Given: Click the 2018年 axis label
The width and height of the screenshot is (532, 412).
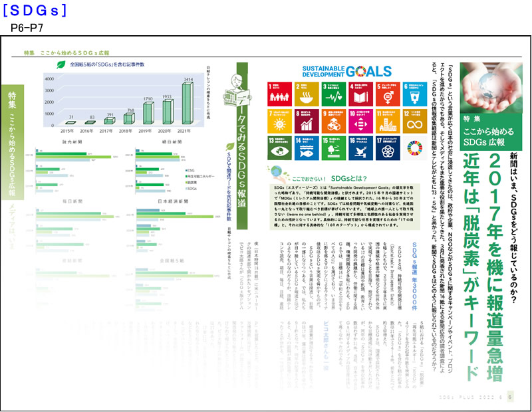Looking at the screenshot, I should coord(125,131).
